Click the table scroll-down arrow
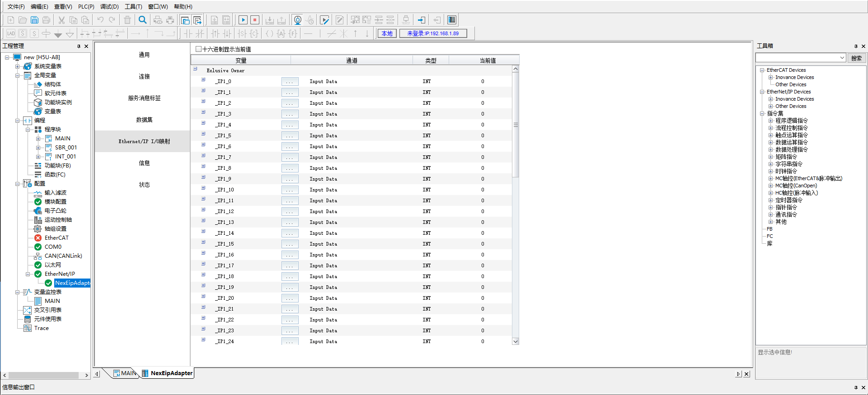The width and height of the screenshot is (868, 395). coord(516,341)
